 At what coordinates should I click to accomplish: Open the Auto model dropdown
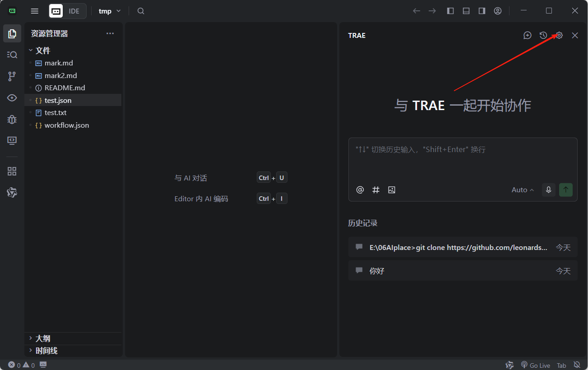click(x=523, y=190)
